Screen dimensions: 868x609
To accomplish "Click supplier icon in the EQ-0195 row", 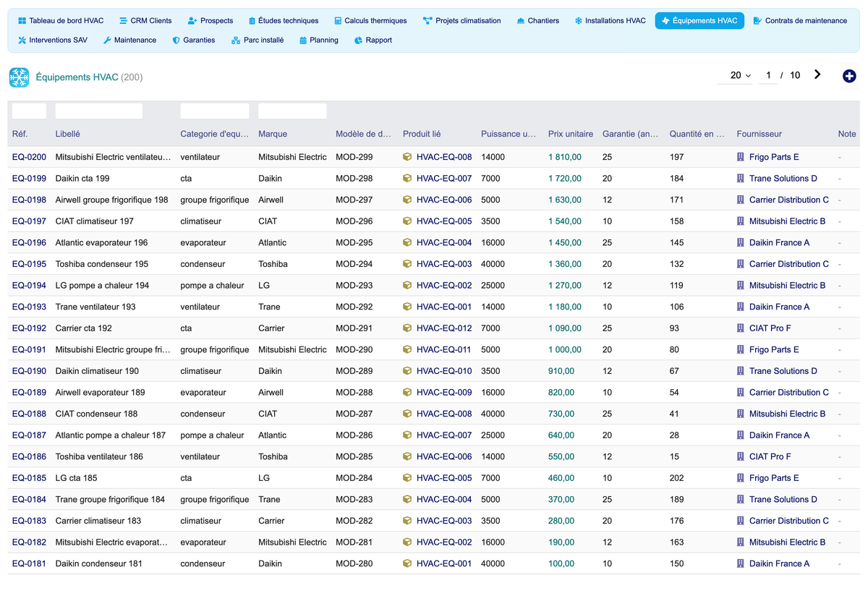I will click(x=741, y=264).
